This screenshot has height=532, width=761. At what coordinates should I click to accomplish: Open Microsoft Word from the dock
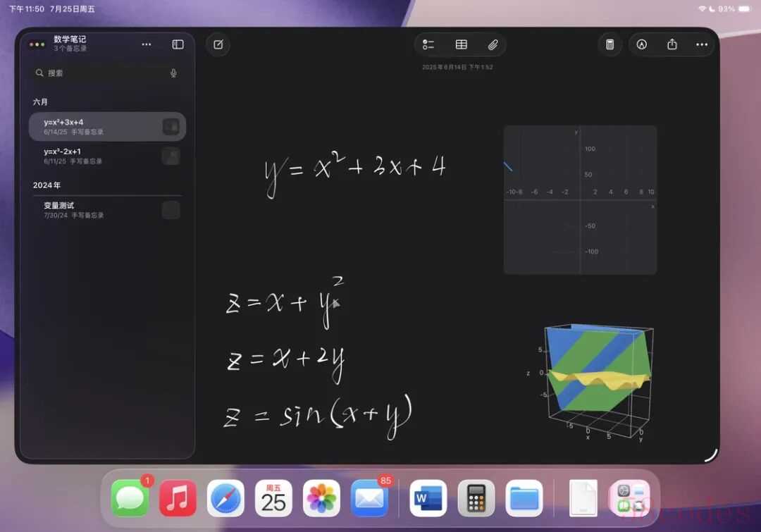(428, 498)
